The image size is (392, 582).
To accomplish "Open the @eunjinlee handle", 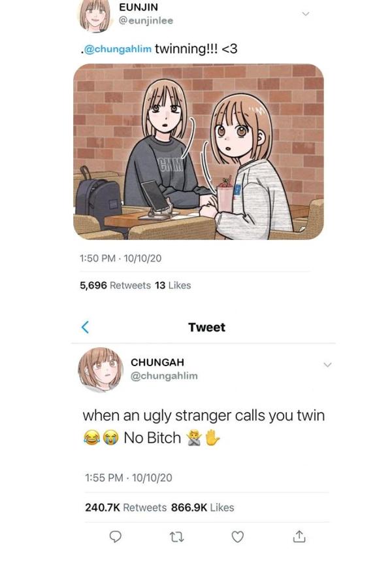I will [146, 20].
